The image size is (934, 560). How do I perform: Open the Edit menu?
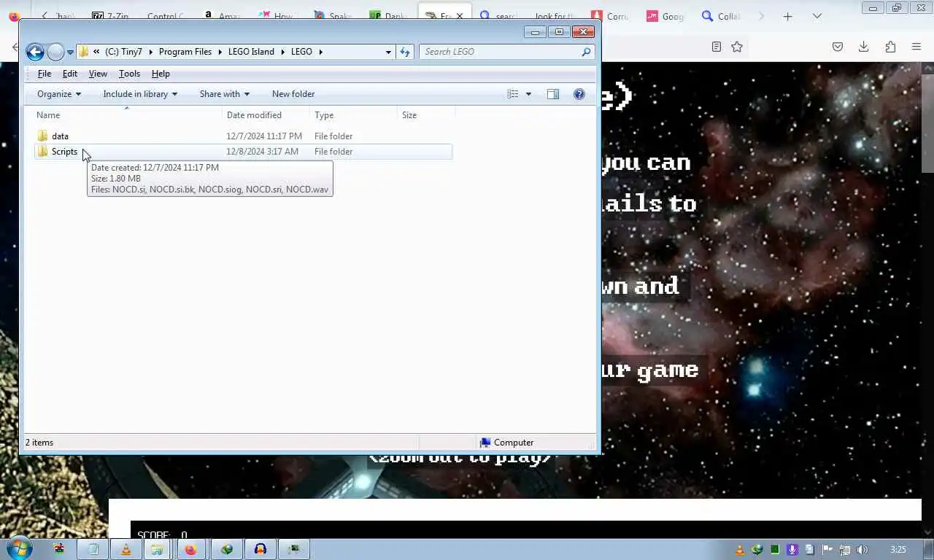pyautogui.click(x=70, y=74)
